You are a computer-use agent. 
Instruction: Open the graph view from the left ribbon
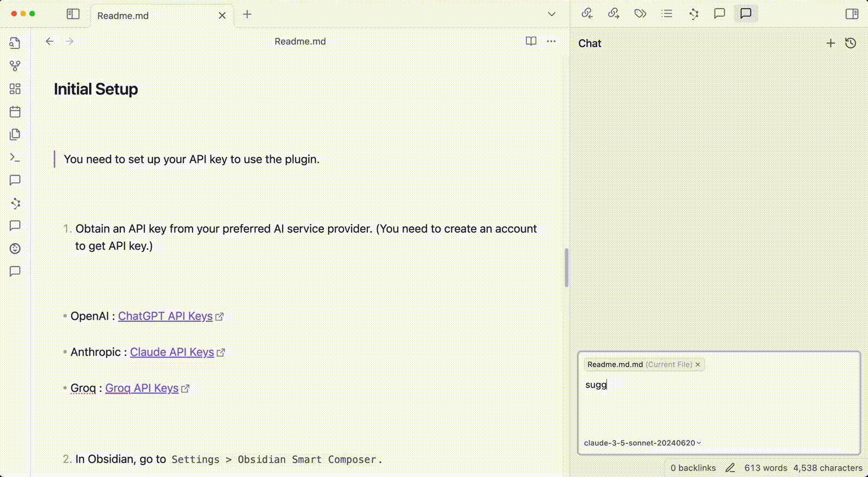(15, 66)
